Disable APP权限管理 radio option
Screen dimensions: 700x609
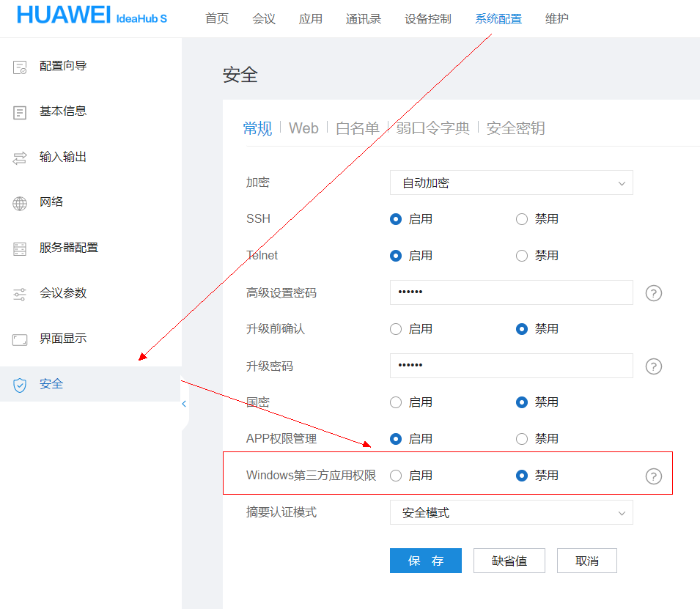[522, 439]
